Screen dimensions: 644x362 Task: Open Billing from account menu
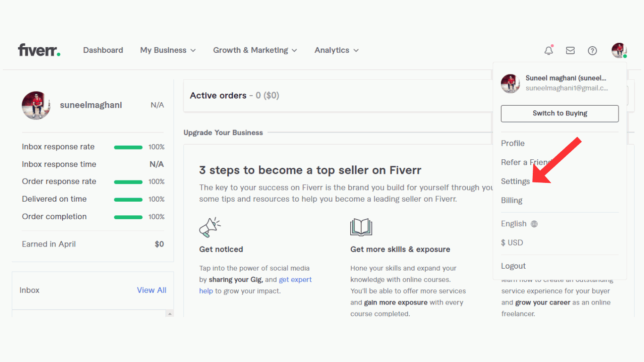(512, 200)
